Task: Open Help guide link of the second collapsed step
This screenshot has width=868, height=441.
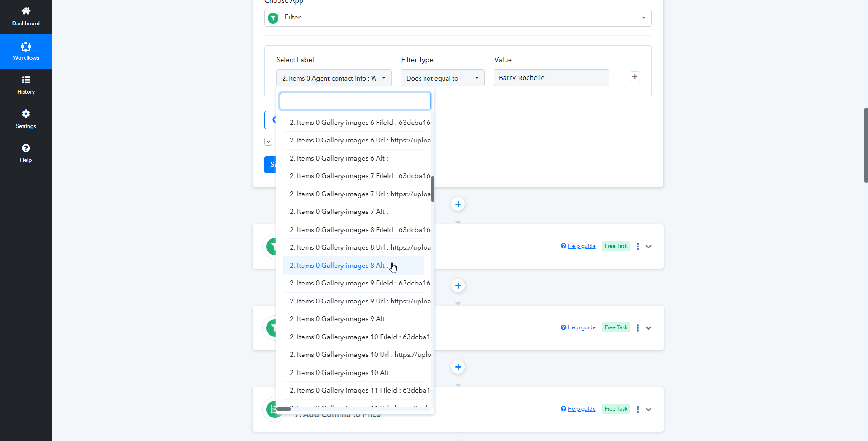Action: point(581,327)
